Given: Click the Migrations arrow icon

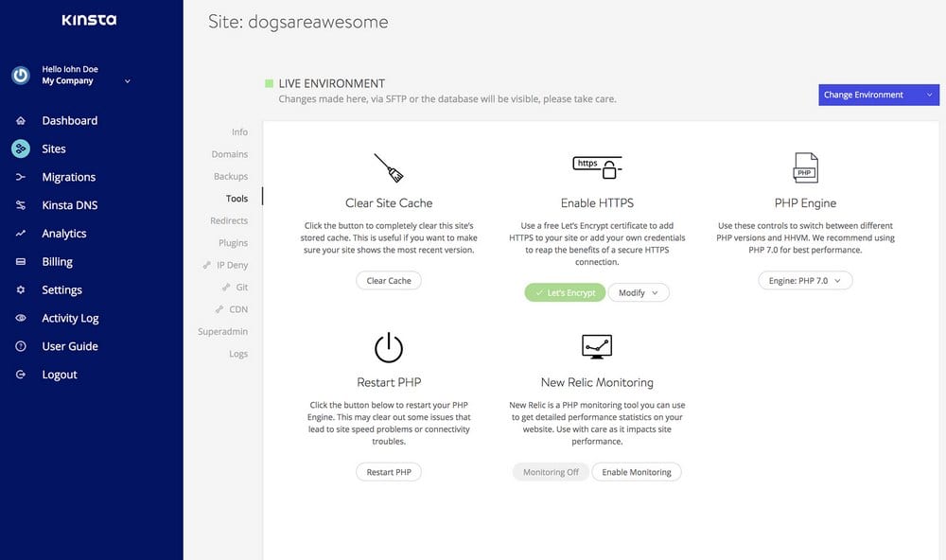Looking at the screenshot, I should coord(21,177).
